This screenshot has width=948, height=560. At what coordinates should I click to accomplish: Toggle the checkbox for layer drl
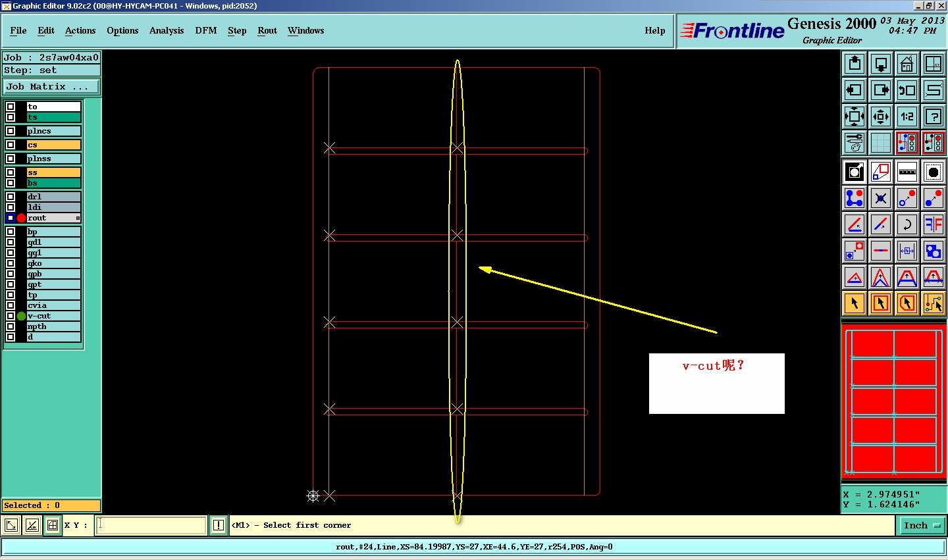[x=11, y=197]
